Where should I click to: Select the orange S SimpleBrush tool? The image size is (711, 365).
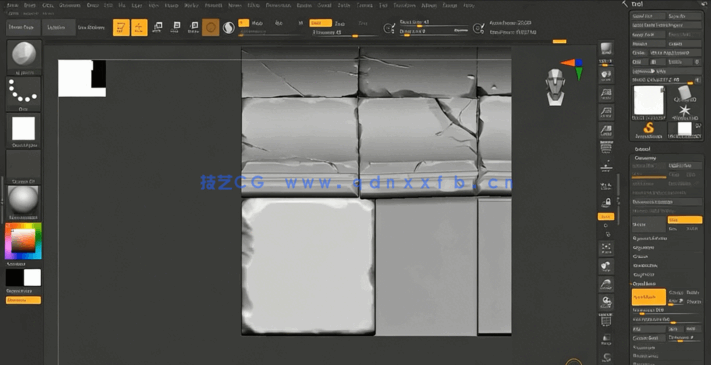click(x=648, y=129)
